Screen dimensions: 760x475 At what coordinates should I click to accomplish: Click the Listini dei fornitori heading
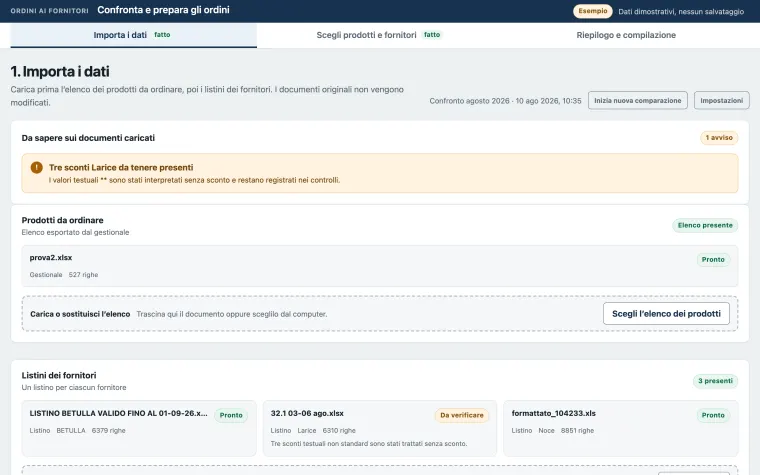(59, 375)
